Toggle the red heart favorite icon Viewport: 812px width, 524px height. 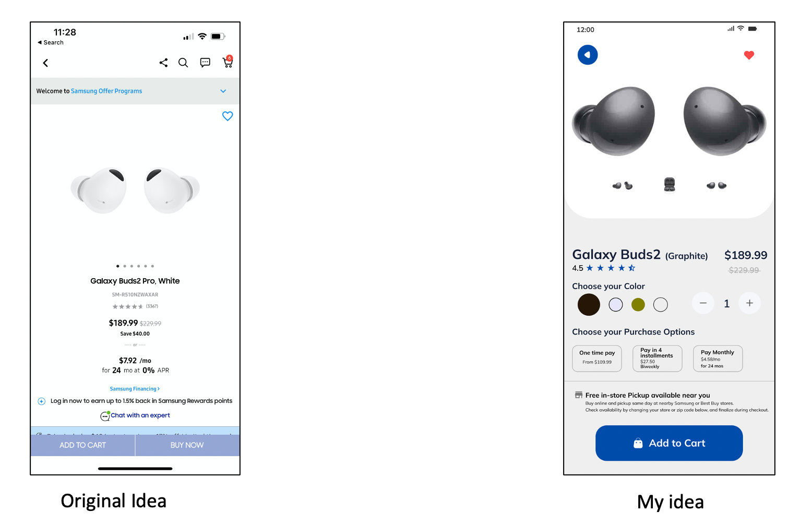tap(749, 55)
